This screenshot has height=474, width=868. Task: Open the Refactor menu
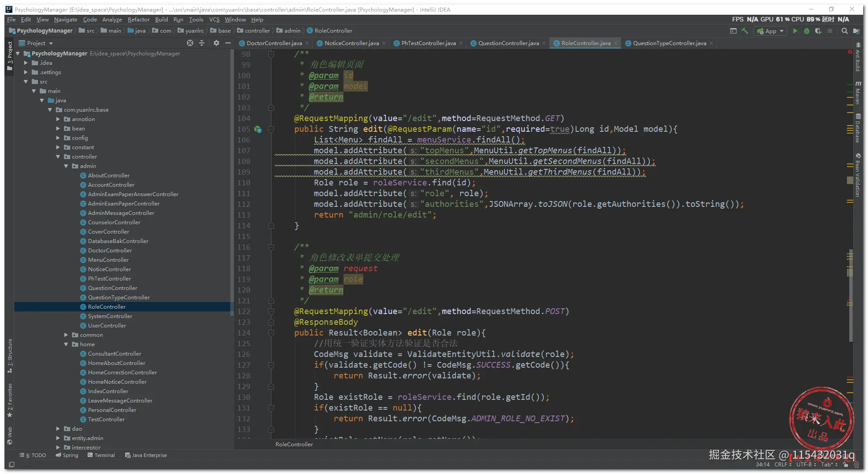coord(138,20)
